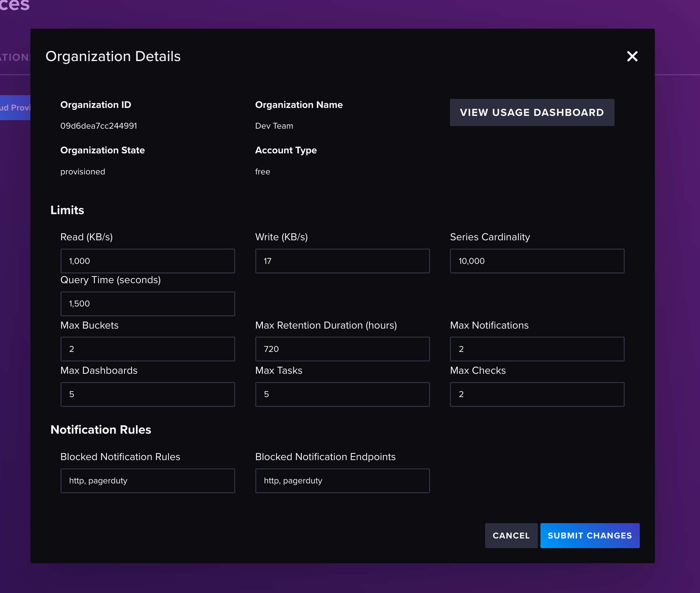Image resolution: width=700 pixels, height=593 pixels.
Task: Edit the Max Dashboards value
Action: pos(148,394)
